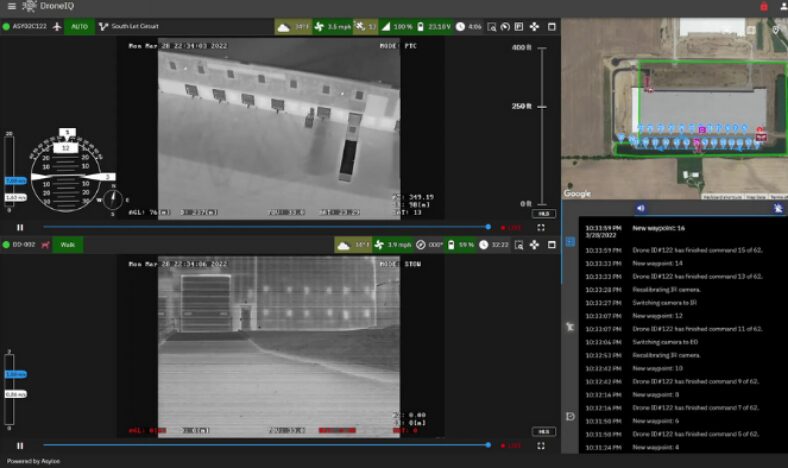Click log entry 'finished command 9 of 62'
This screenshot has height=468, width=788.
coord(696,381)
